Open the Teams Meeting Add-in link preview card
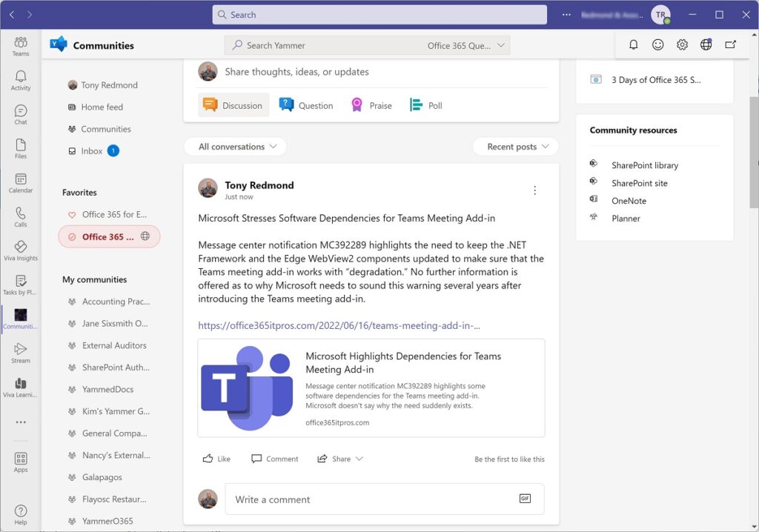 [x=371, y=388]
